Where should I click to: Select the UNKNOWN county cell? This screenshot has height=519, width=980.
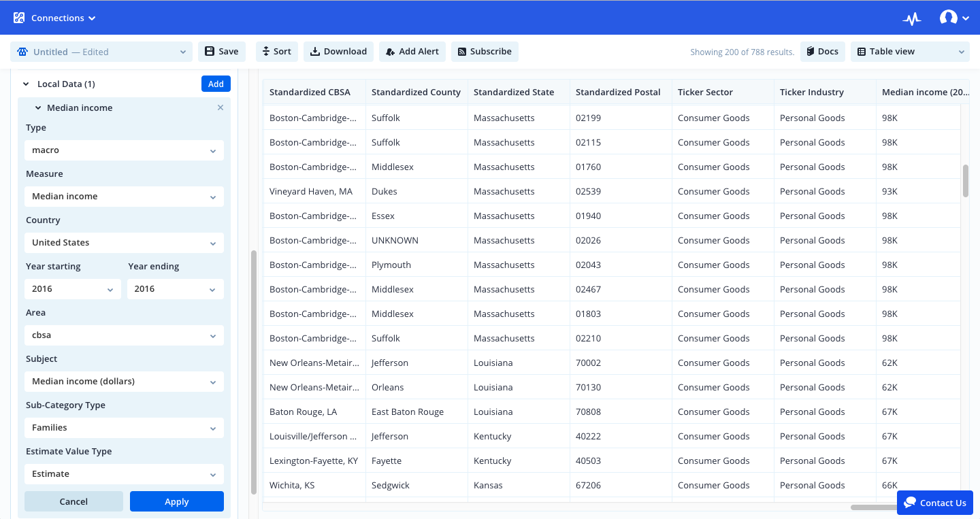tap(416, 241)
